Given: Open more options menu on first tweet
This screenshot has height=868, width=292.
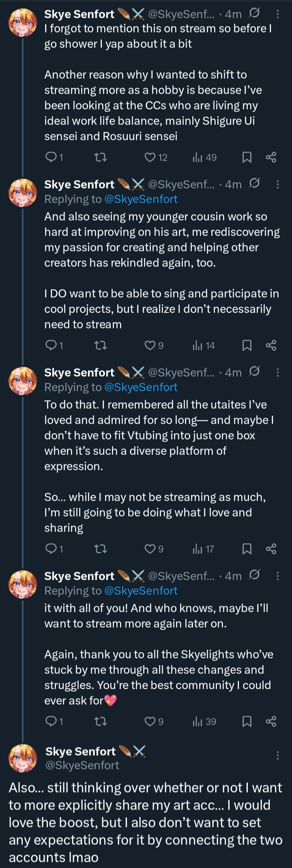Looking at the screenshot, I should click(x=278, y=15).
